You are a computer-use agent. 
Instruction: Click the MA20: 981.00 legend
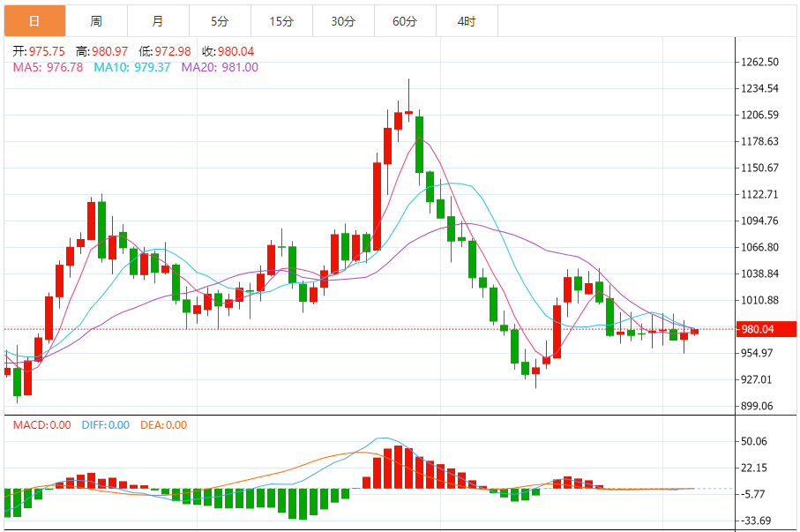220,67
